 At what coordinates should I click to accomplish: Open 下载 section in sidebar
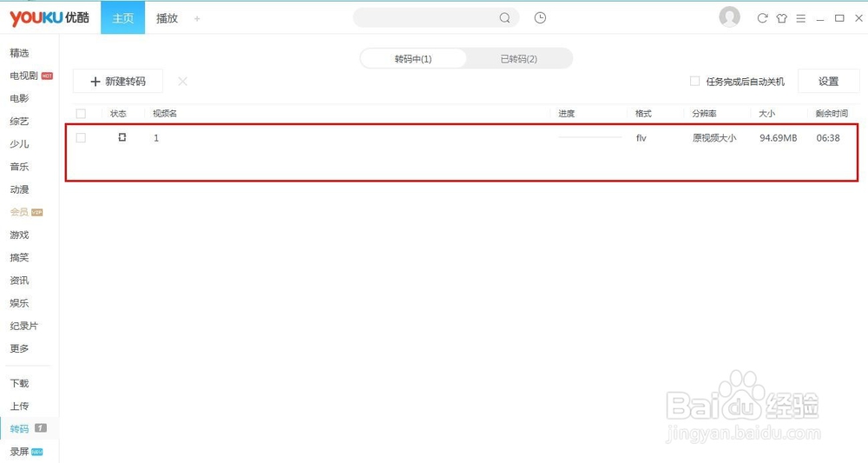point(19,383)
